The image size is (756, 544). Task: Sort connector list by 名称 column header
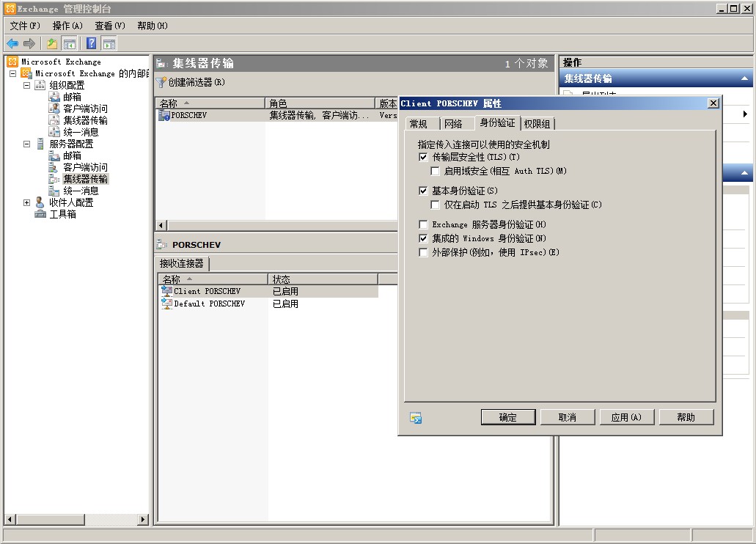click(x=213, y=279)
